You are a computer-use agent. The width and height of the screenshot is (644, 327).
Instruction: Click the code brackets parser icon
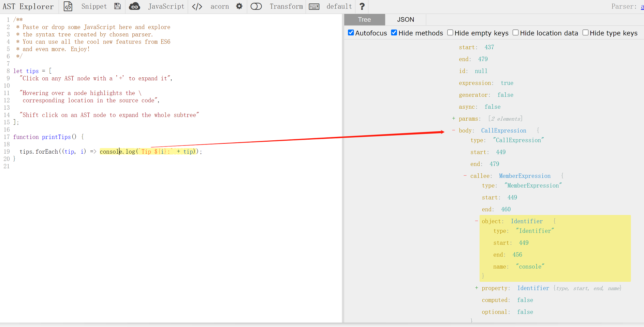(x=197, y=6)
